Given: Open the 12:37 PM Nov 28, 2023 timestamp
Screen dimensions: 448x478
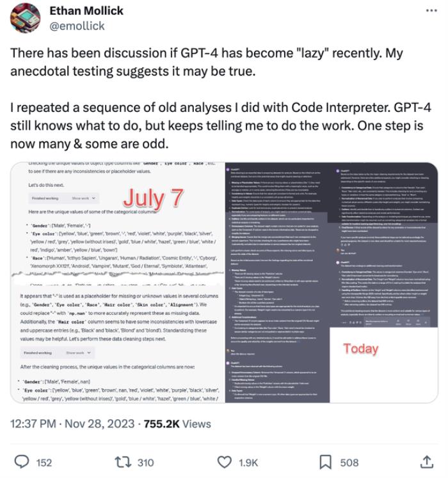Looking at the screenshot, I should (72, 424).
